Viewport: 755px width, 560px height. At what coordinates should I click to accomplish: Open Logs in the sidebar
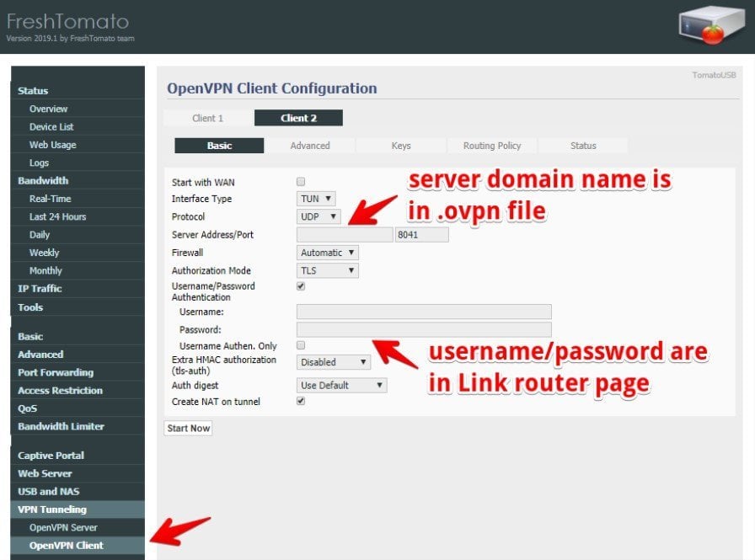[x=78, y=163]
